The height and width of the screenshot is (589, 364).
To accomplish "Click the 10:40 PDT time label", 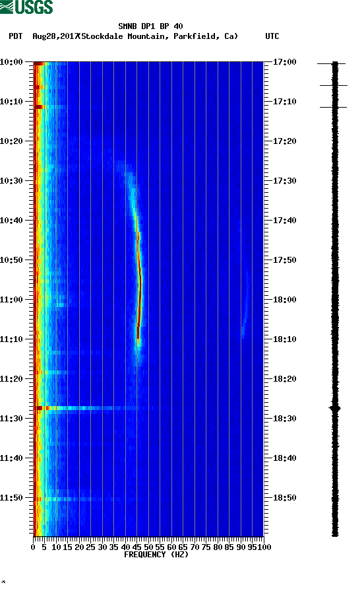I will point(11,221).
